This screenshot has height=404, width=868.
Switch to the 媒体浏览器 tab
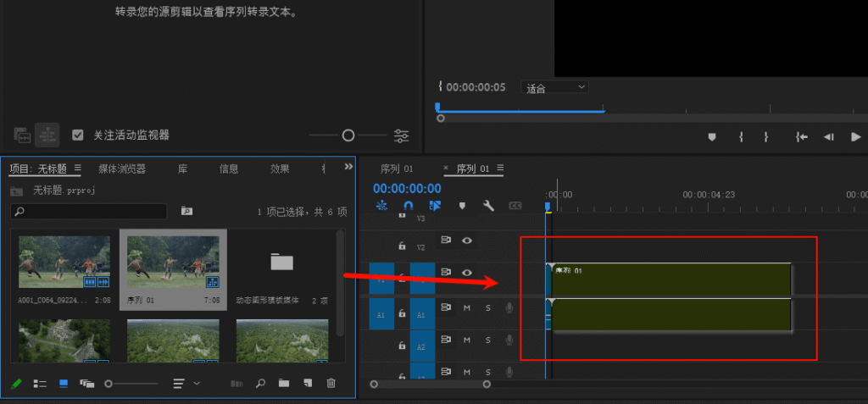122,169
